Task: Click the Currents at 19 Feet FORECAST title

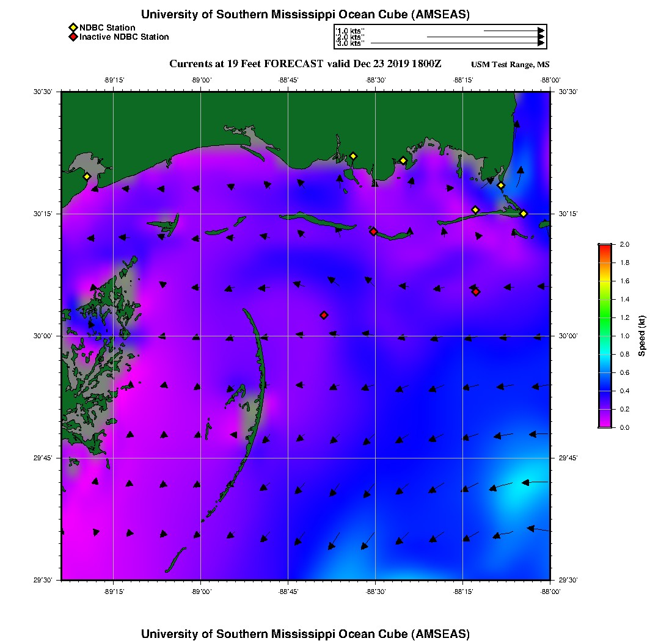Action: click(305, 64)
